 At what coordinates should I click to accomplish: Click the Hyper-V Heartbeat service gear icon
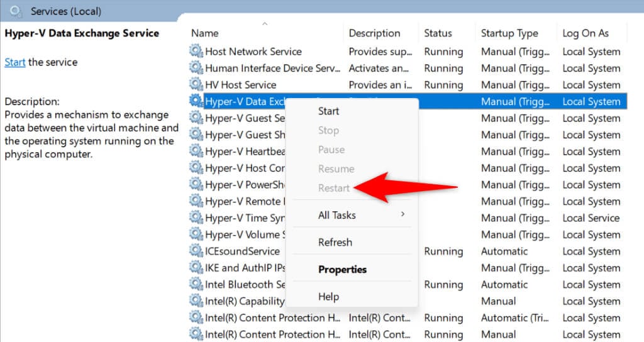[x=196, y=152]
